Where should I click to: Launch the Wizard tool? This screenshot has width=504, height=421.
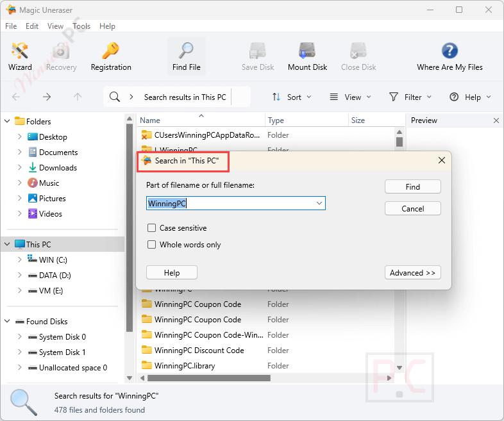tap(20, 56)
